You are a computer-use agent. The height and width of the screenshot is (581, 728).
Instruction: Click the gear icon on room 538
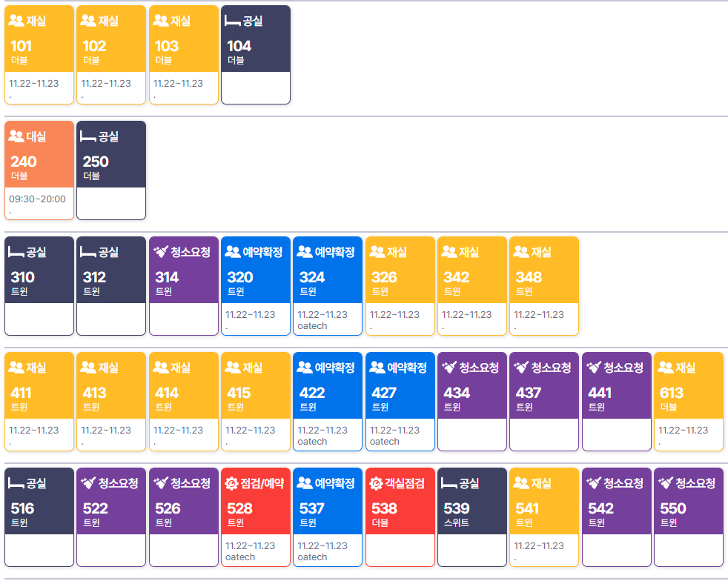(x=376, y=483)
